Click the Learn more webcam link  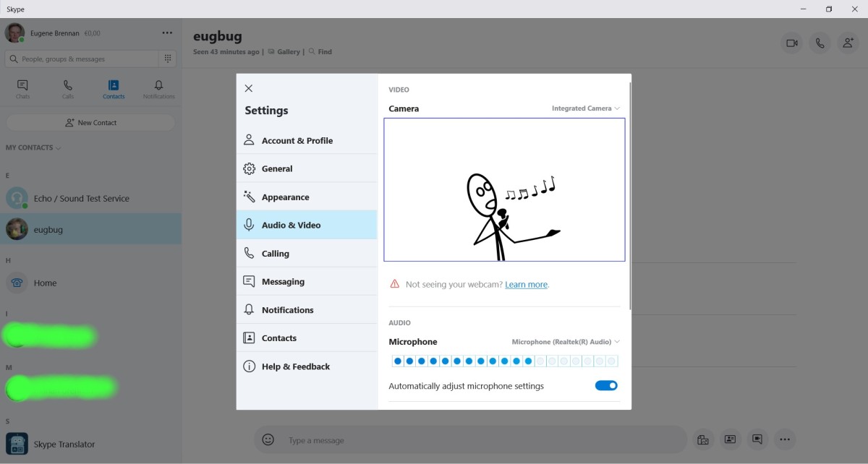(526, 284)
